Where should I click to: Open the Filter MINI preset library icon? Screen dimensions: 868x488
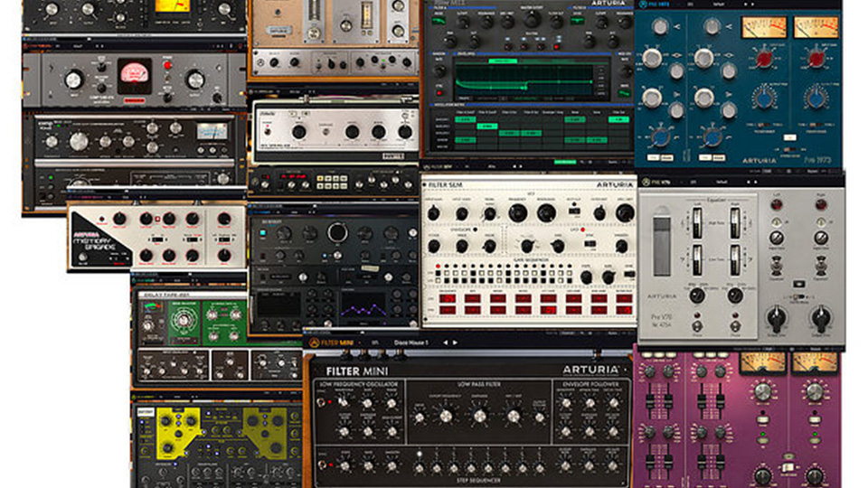click(x=373, y=343)
